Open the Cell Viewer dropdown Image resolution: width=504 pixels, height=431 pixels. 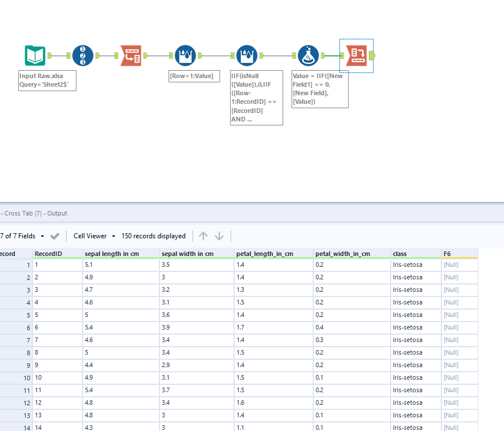[94, 236]
